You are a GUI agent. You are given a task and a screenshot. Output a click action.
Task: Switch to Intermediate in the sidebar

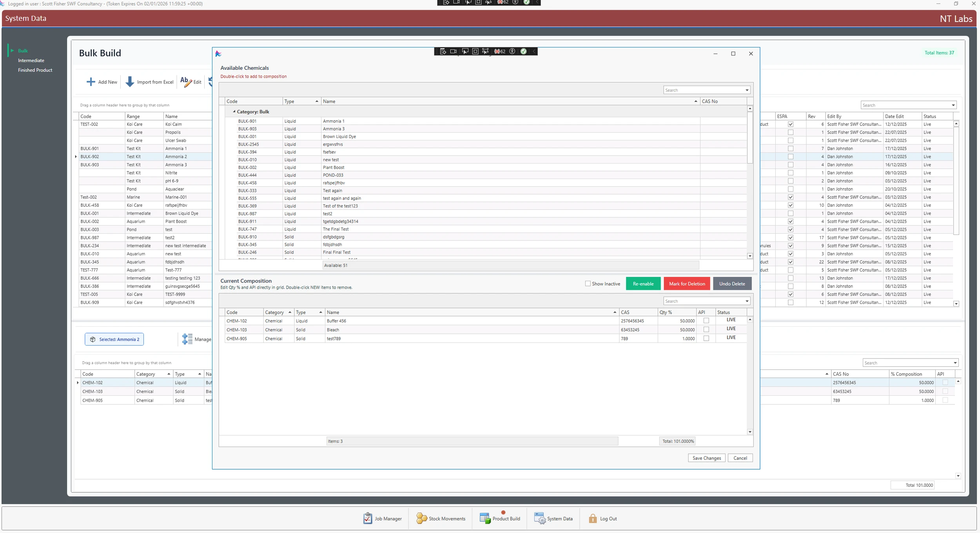coord(31,60)
